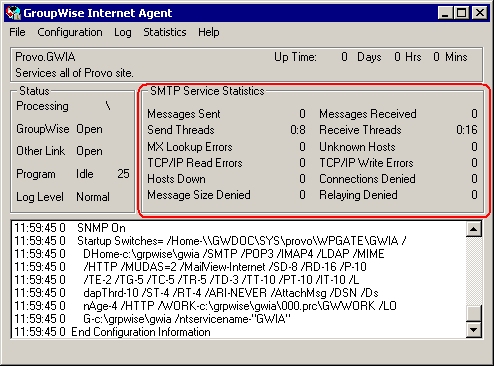Image resolution: width=494 pixels, height=366 pixels.
Task: Click the Provo.GWIA agent name
Action: (x=45, y=57)
